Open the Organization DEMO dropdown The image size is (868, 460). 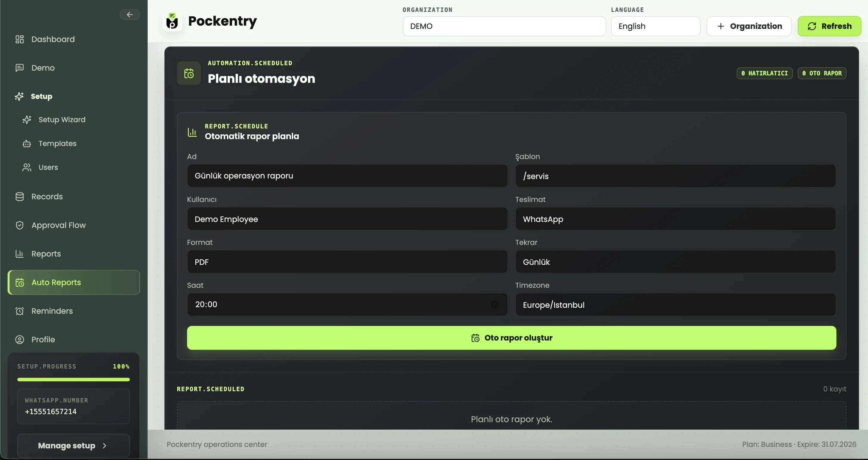point(504,26)
